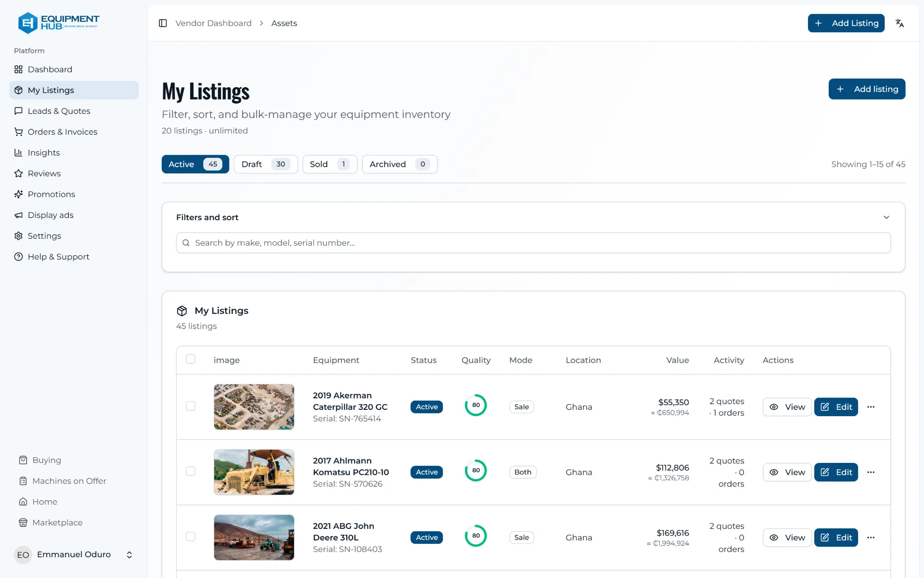Expand Emmanuel Oduro account switcher

point(74,554)
